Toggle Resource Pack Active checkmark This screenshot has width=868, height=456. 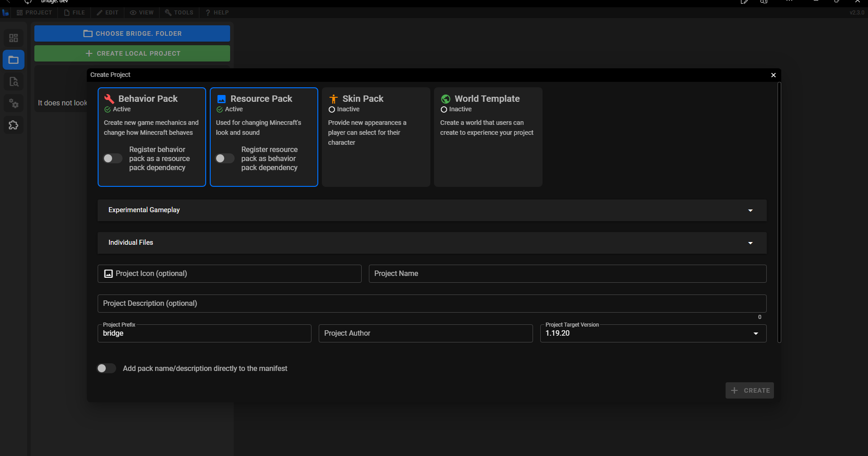(x=220, y=109)
